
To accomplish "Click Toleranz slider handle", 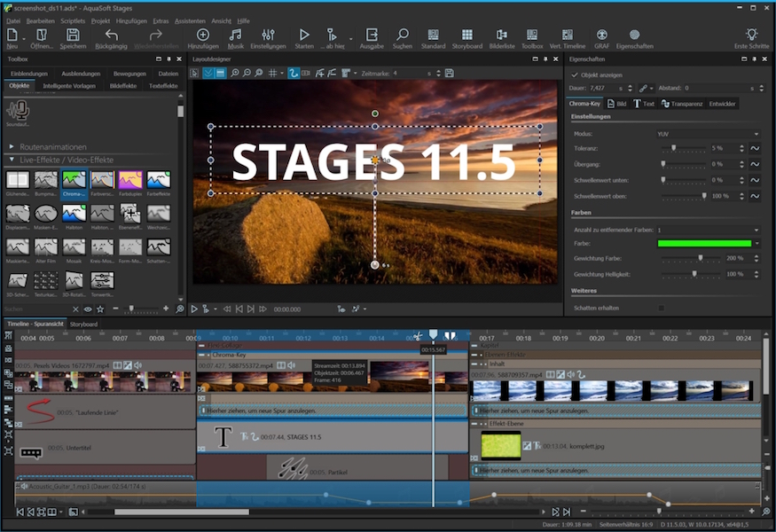I will [x=673, y=148].
